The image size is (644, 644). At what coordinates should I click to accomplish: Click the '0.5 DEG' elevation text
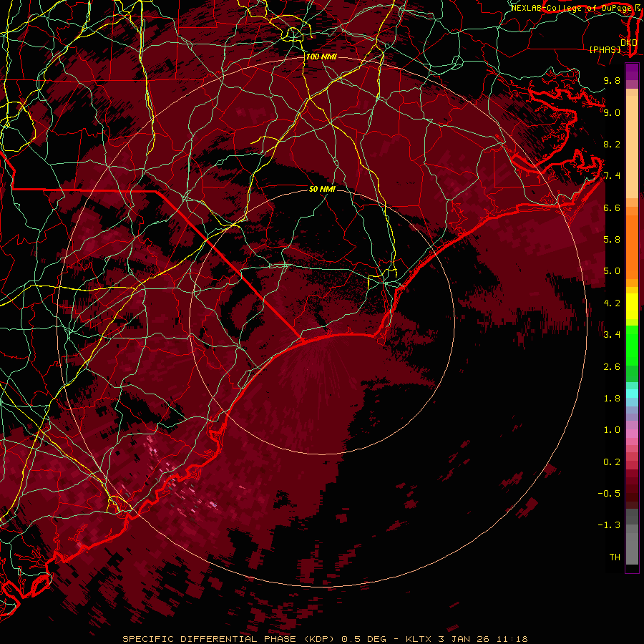click(364, 639)
